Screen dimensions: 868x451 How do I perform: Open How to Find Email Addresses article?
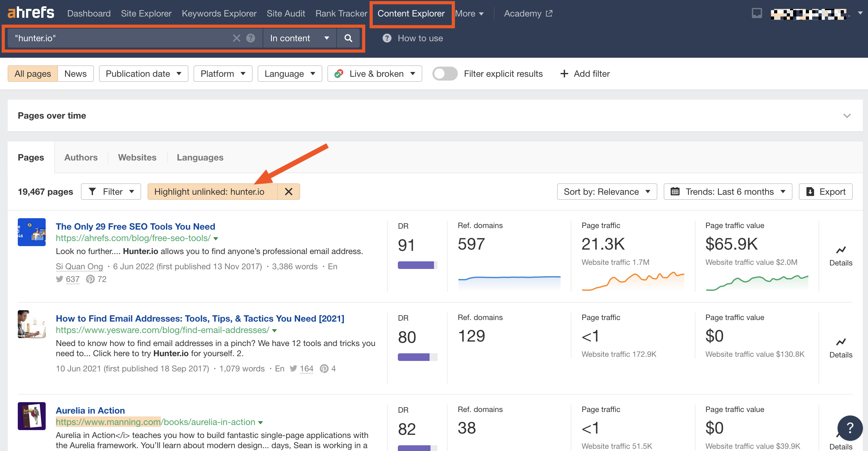200,318
